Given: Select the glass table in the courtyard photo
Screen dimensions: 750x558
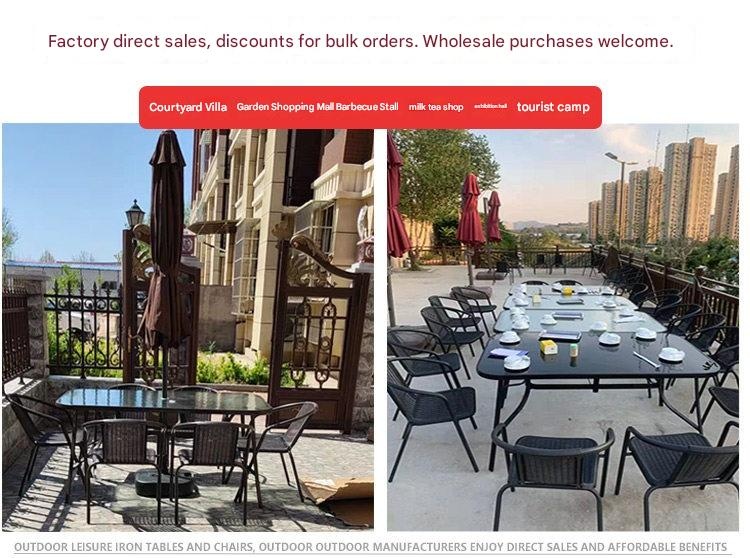Looking at the screenshot, I should click(163, 400).
